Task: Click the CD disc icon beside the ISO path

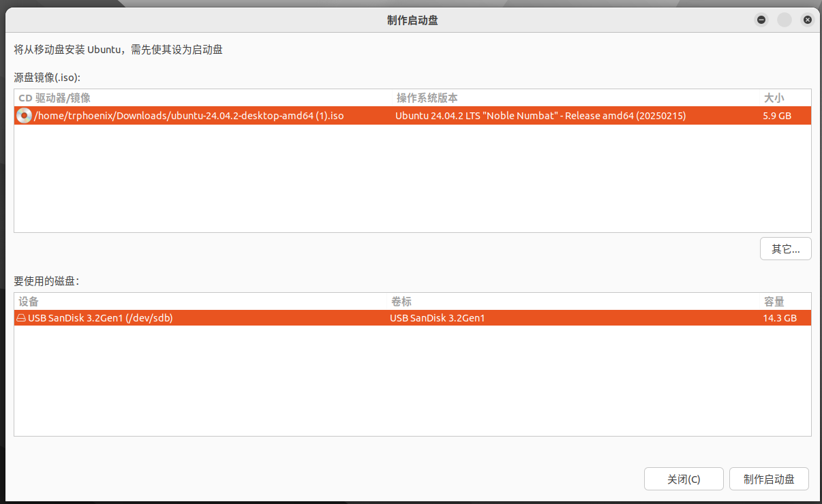Action: click(x=24, y=116)
